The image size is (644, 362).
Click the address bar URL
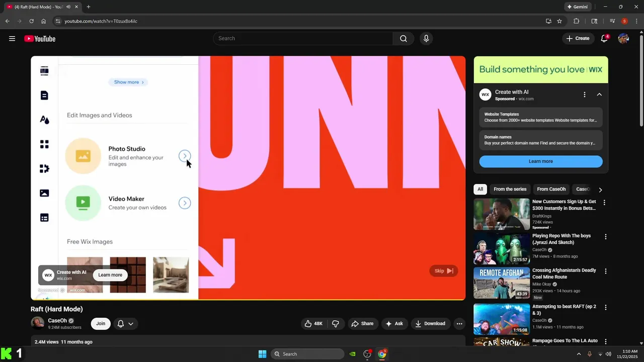101,21
